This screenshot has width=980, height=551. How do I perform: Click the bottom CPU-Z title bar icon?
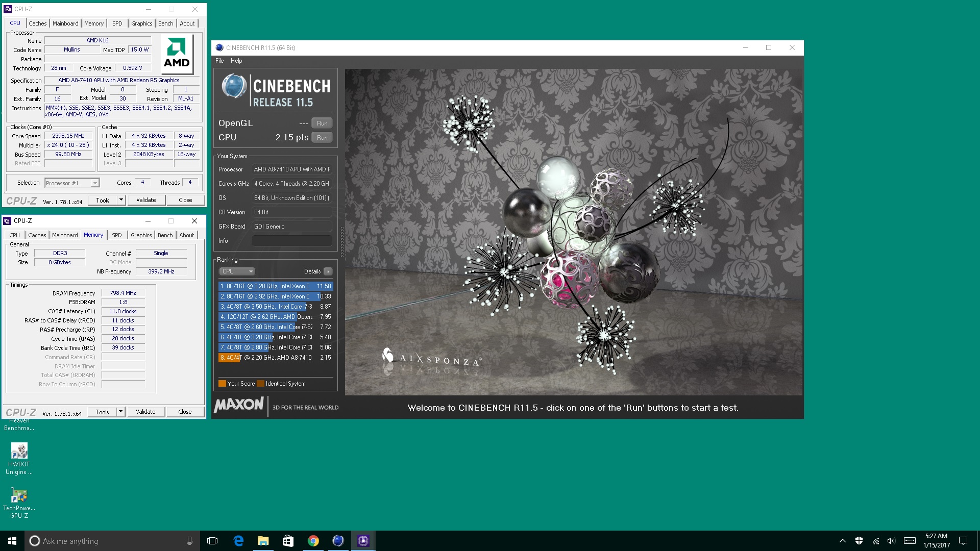(7, 220)
